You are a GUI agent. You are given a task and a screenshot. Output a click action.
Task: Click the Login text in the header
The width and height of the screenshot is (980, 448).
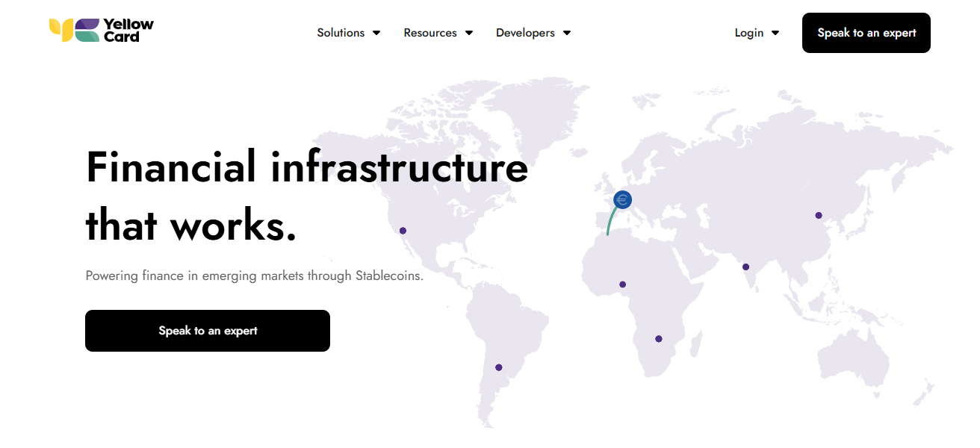pos(748,33)
